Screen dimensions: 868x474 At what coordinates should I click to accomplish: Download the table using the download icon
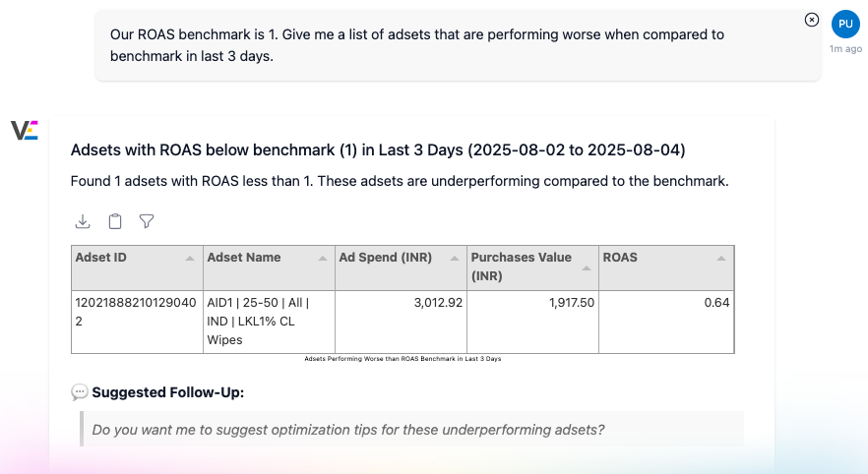pyautogui.click(x=83, y=221)
